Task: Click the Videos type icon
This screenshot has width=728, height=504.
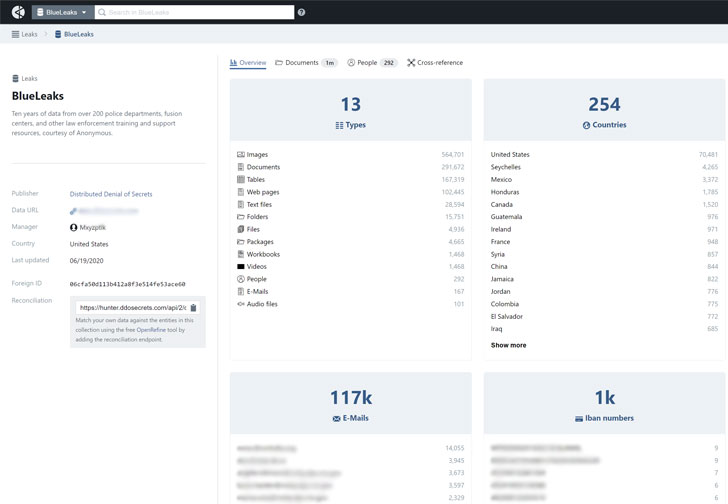Action: point(241,267)
